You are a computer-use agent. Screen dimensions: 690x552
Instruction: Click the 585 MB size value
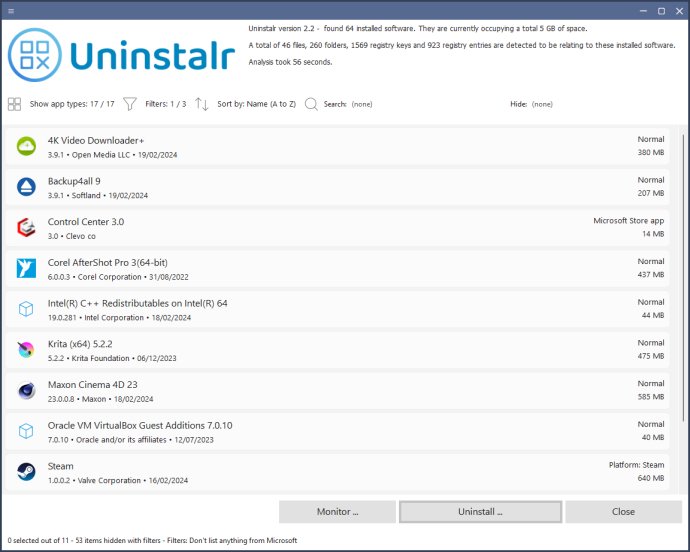651,397
